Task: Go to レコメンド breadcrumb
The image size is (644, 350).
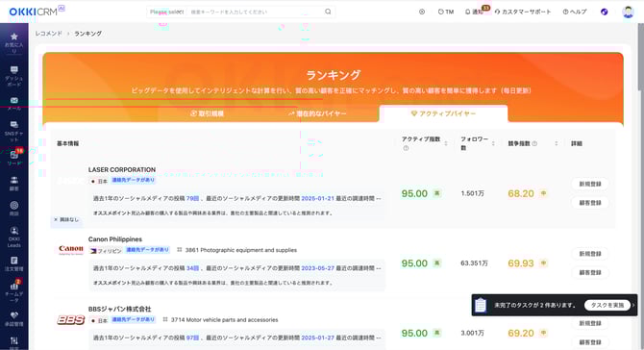Action: 48,34
